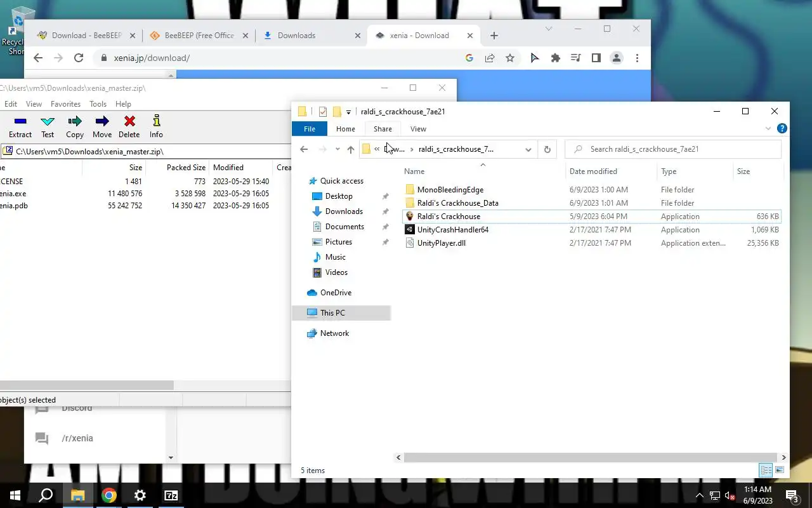The width and height of the screenshot is (812, 508).
Task: Select OneDrive in navigation pane
Action: pos(336,293)
